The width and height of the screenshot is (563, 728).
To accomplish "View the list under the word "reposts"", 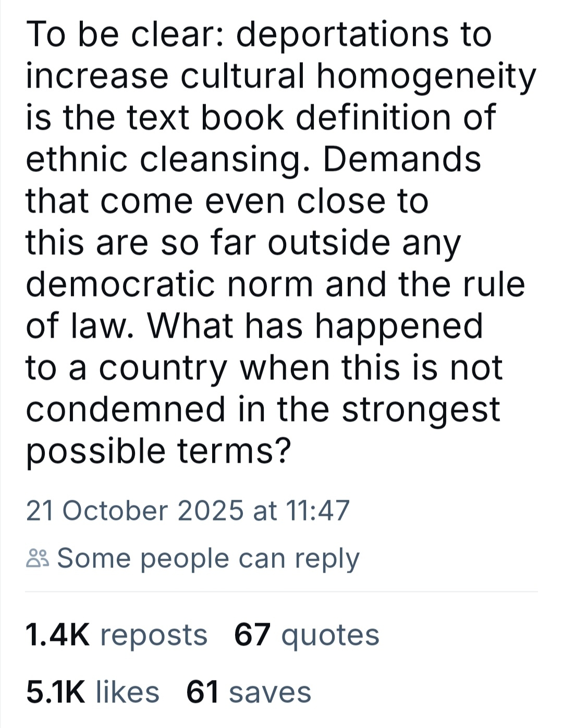I will click(x=153, y=635).
